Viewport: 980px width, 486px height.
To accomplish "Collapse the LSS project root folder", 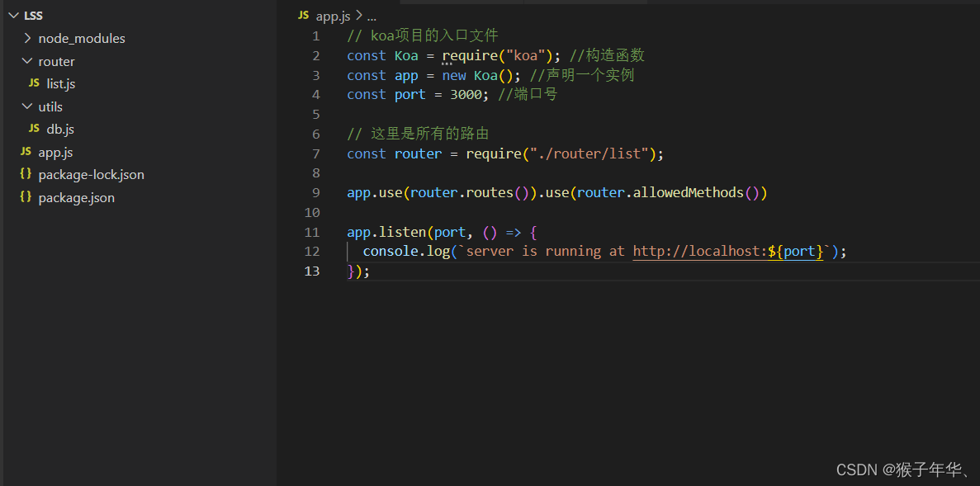I will (x=13, y=15).
